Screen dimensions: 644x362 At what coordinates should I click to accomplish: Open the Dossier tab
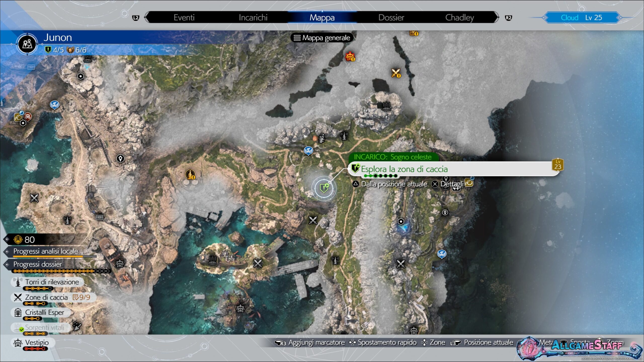tap(391, 18)
